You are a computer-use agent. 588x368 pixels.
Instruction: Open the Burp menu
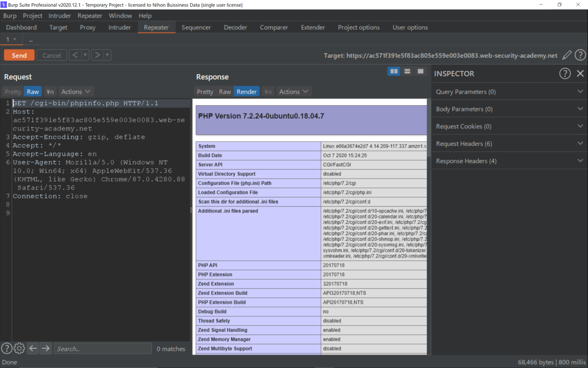point(10,16)
